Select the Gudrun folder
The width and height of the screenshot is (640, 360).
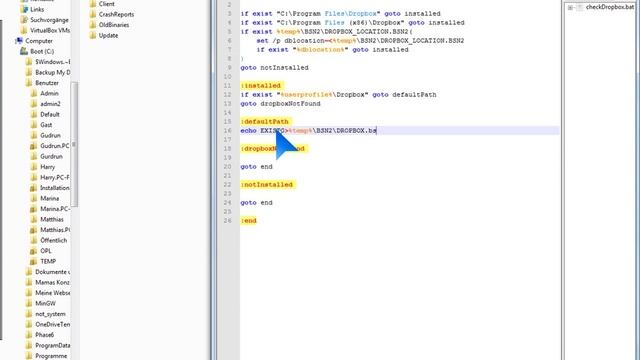[50, 135]
